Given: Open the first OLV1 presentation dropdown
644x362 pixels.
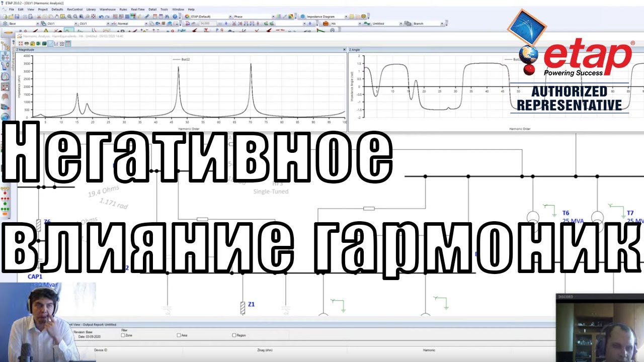Looking at the screenshot, I should tap(76, 24).
